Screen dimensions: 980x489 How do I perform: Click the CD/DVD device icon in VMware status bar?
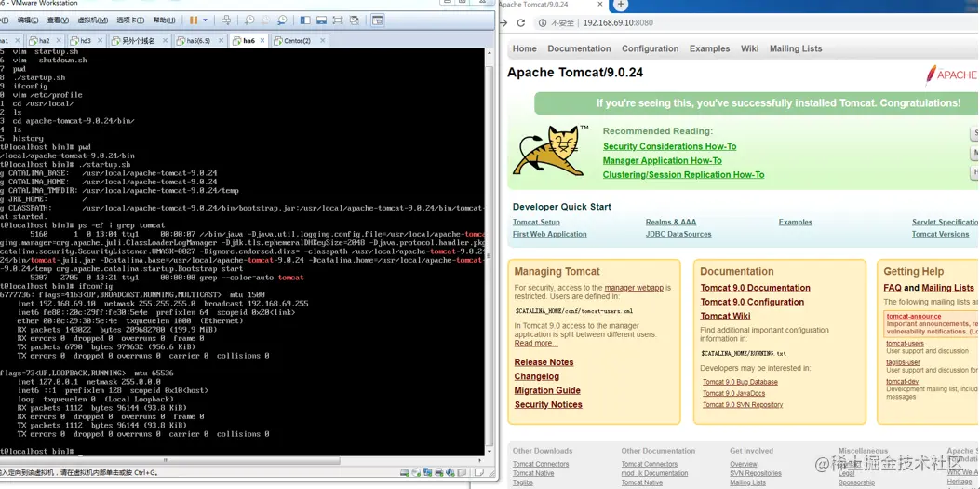click(x=416, y=473)
